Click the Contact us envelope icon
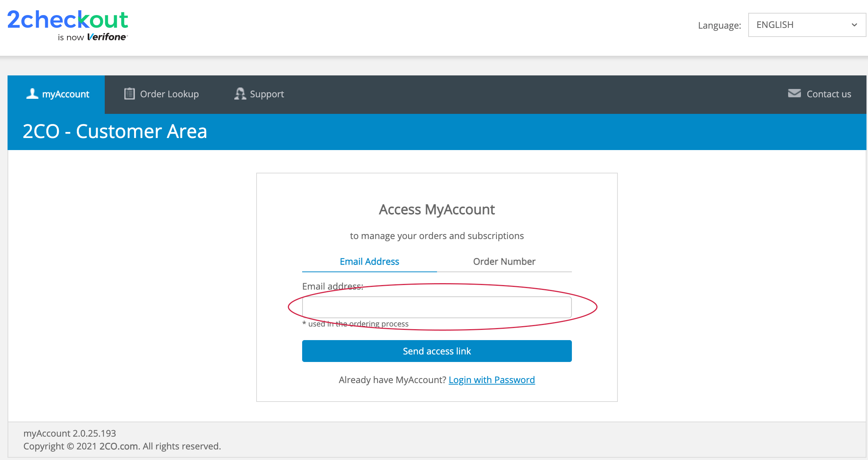The height and width of the screenshot is (460, 868). (794, 93)
